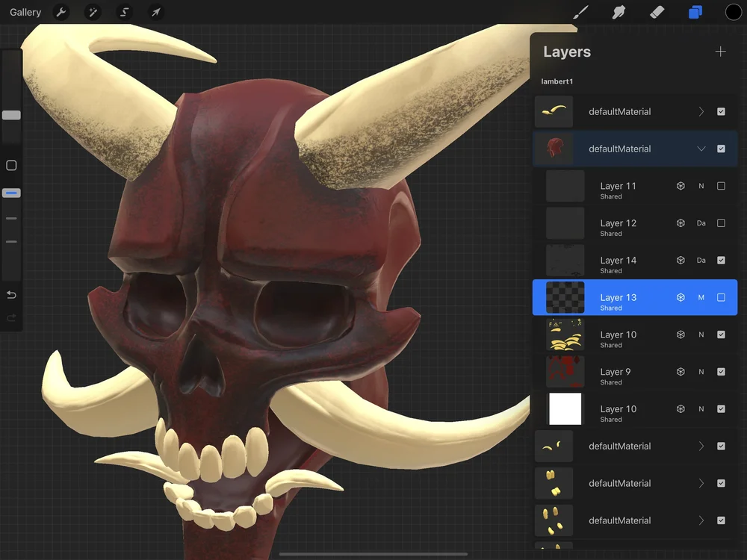Open blend mode of white-thumbnail Layer 10

701,408
